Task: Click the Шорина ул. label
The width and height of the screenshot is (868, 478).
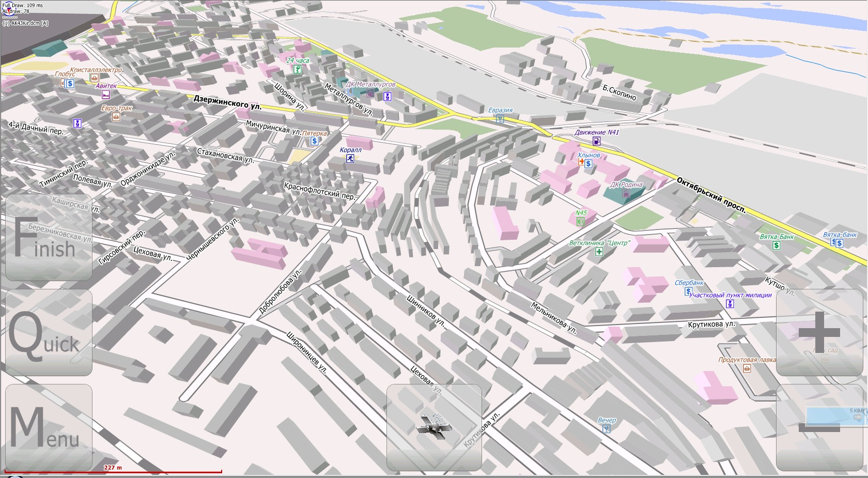Action: click(289, 96)
